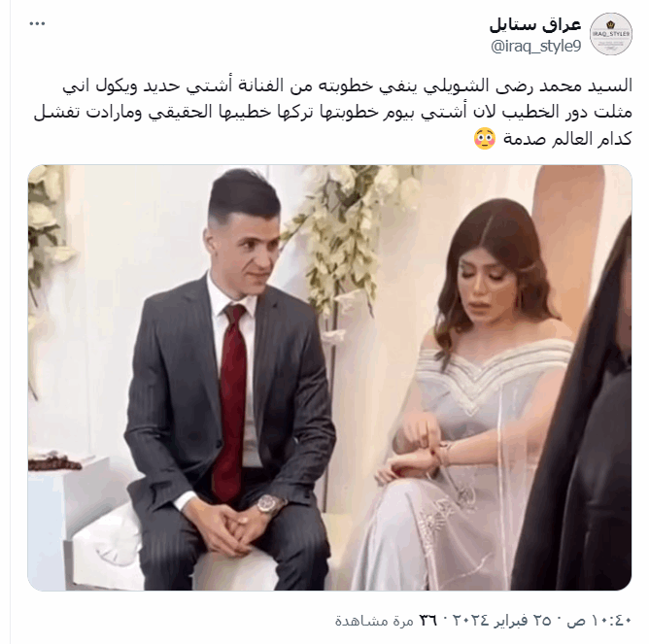This screenshot has height=644, width=649.
Task: Click the crown logo inside avatar
Action: [610, 24]
